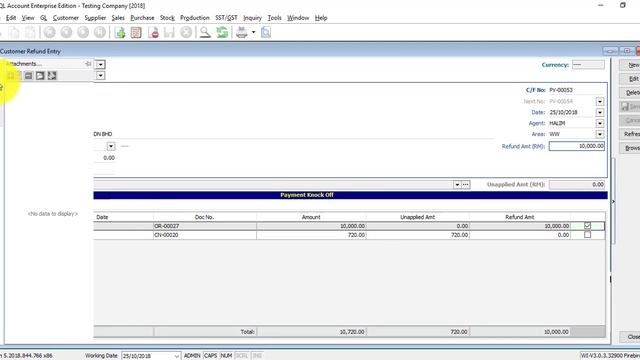Open the dropdown beside the Attachments icon toolbar
640x360 pixels.
point(100,76)
